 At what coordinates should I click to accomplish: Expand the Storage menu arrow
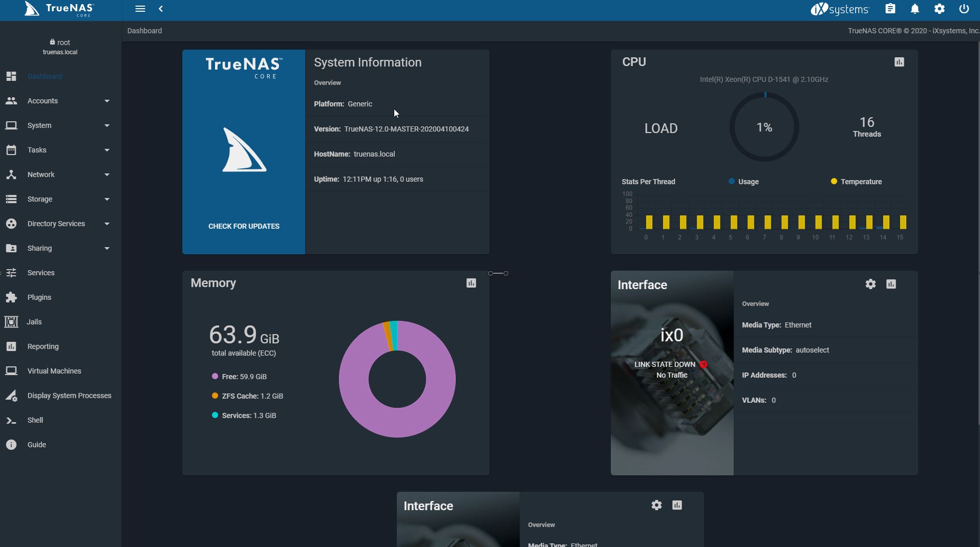pyautogui.click(x=107, y=199)
